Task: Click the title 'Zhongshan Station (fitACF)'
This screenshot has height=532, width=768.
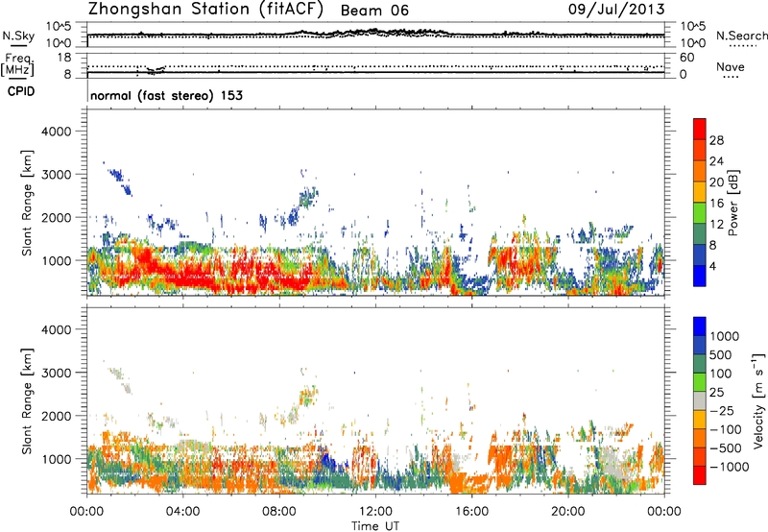Action: [205, 10]
